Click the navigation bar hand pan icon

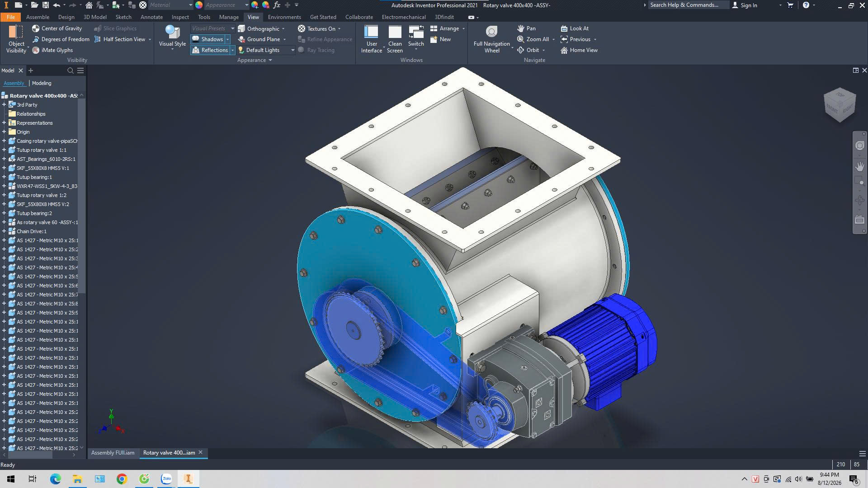(x=860, y=166)
